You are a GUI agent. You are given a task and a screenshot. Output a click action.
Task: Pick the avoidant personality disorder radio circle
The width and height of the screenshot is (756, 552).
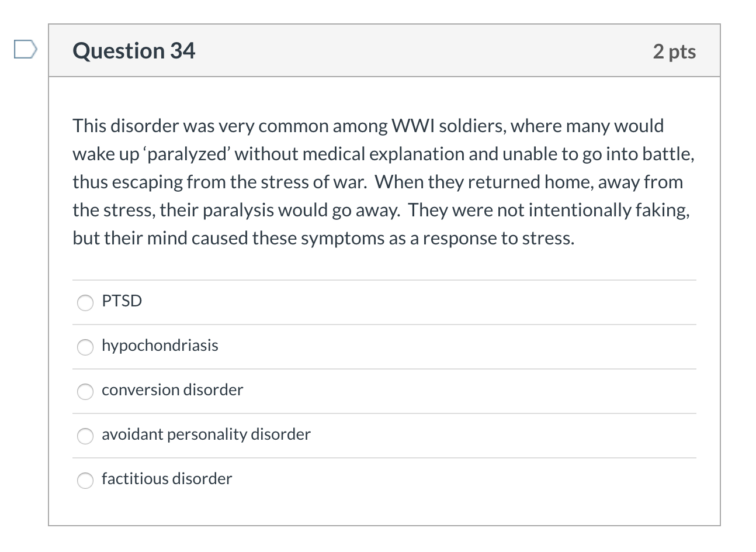tap(85, 436)
